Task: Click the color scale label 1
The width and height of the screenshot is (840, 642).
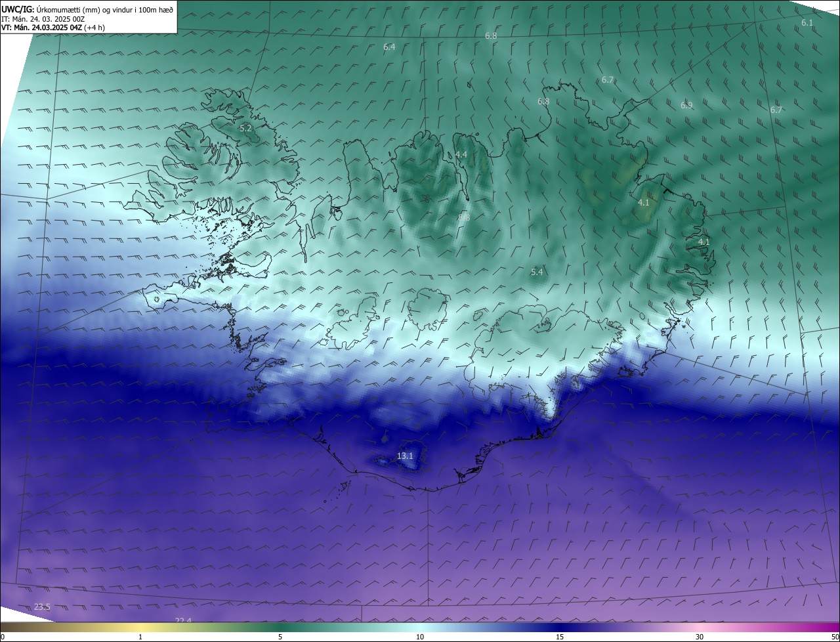Action: click(140, 637)
